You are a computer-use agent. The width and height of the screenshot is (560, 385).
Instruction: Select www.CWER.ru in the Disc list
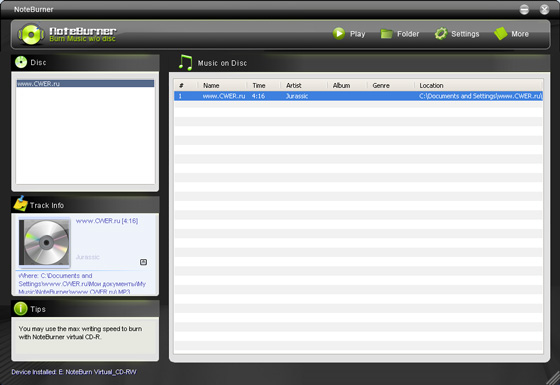click(x=85, y=84)
